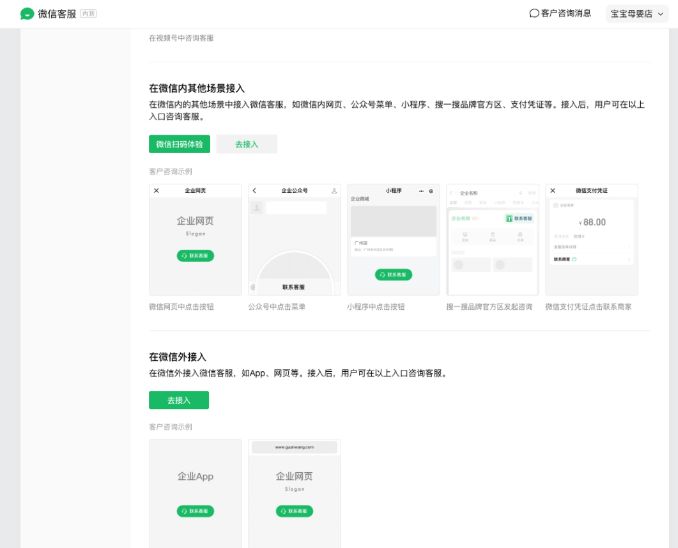Open the 客户咨询消息 chat bubble icon
This screenshot has height=548, width=678.
pyautogui.click(x=534, y=13)
